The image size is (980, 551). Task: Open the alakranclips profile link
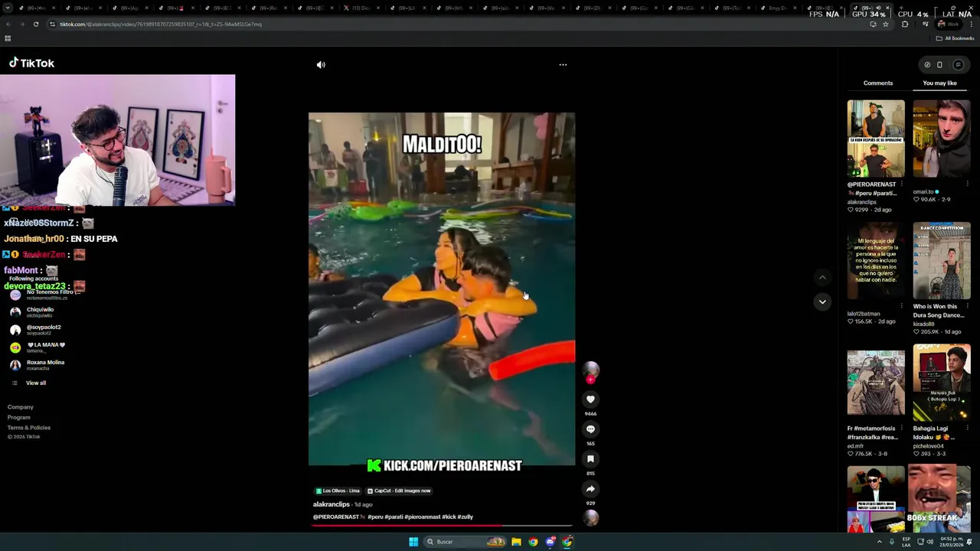tap(331, 504)
